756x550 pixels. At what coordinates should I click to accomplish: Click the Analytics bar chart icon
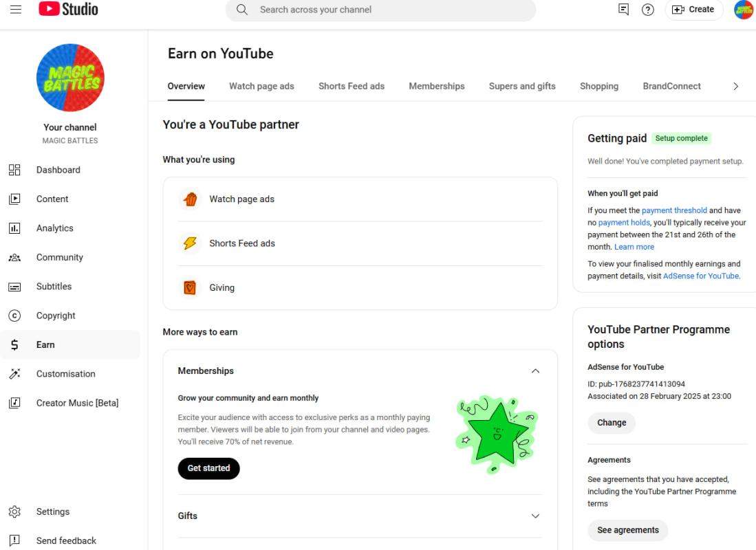point(14,228)
